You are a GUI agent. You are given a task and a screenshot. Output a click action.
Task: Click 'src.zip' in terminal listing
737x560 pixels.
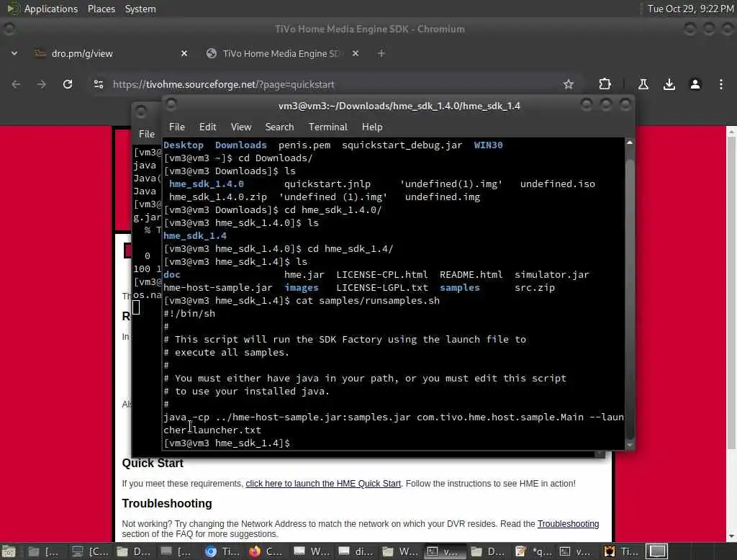(535, 288)
